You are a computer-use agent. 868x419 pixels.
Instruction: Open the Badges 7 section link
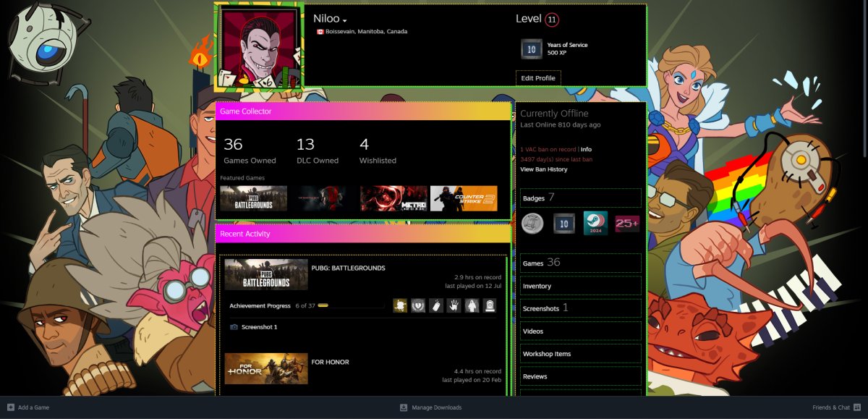tap(580, 198)
